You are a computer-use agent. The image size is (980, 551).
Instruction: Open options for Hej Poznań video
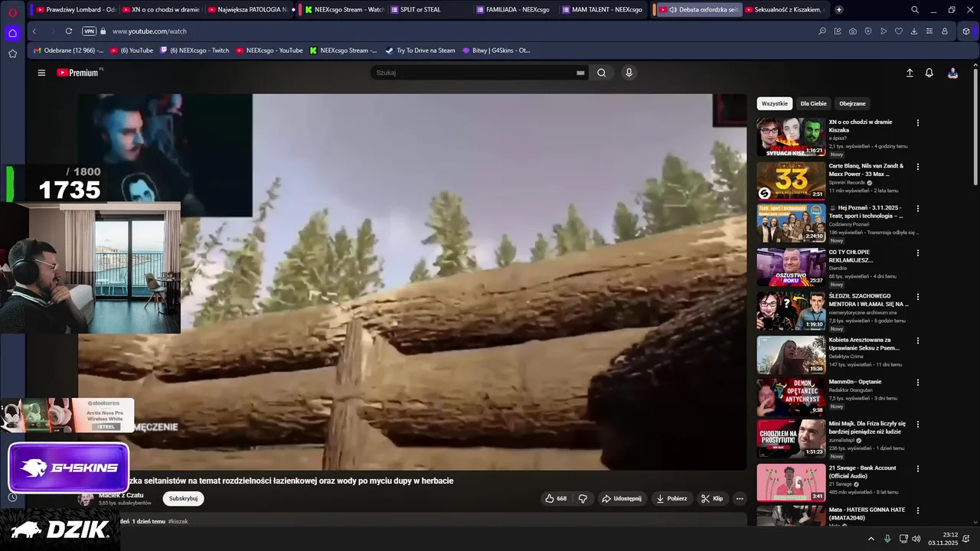point(917,208)
